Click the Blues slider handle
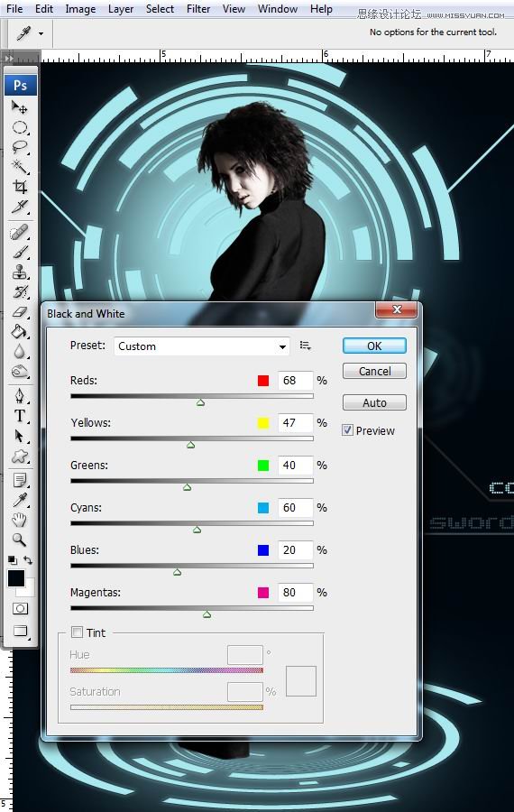Viewport: 514px width, 812px height. pos(177,572)
